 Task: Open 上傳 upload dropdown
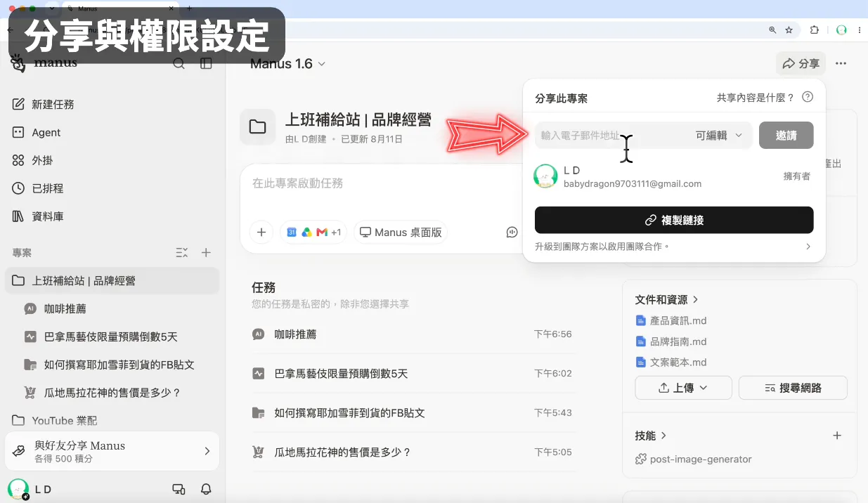(683, 388)
